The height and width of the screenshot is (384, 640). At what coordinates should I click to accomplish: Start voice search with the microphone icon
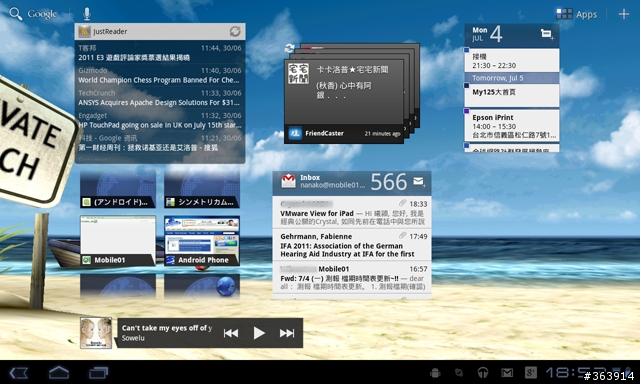tap(87, 14)
